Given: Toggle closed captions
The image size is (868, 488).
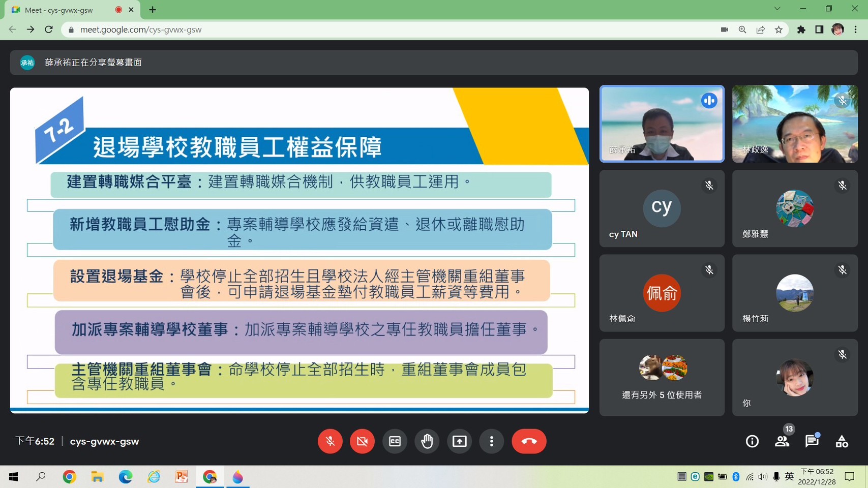Looking at the screenshot, I should 395,441.
